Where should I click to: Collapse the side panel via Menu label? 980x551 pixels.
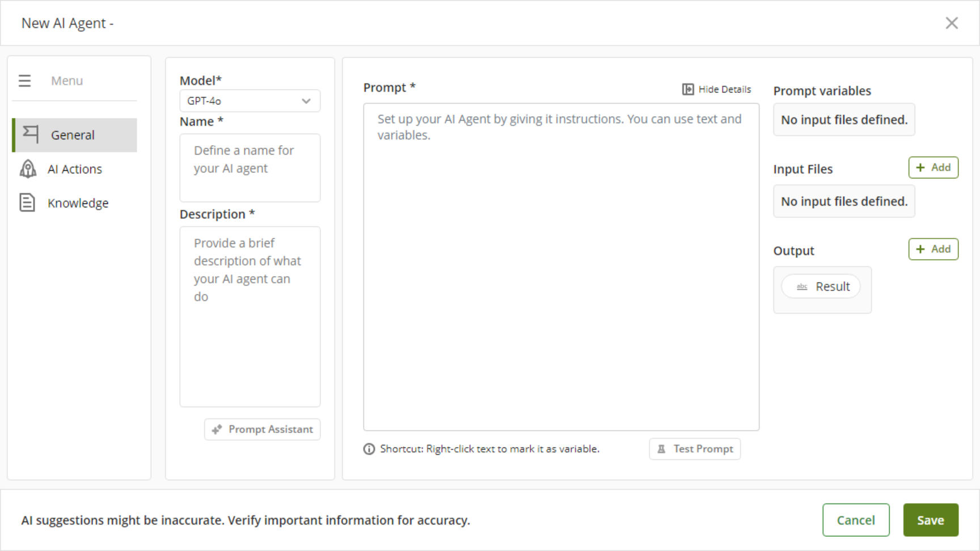click(x=67, y=81)
